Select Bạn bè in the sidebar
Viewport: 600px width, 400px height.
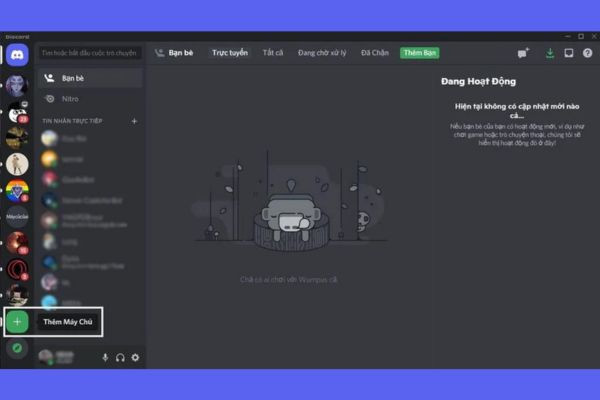coord(91,78)
